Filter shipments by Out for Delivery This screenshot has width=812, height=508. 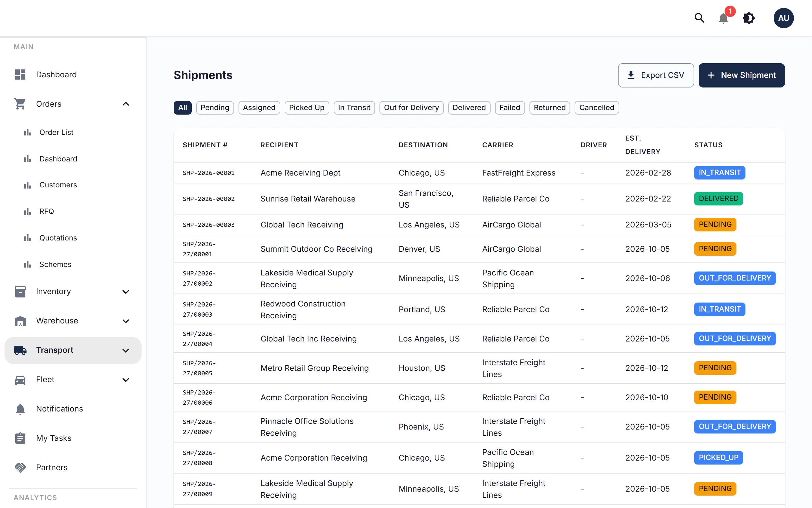[x=411, y=108]
